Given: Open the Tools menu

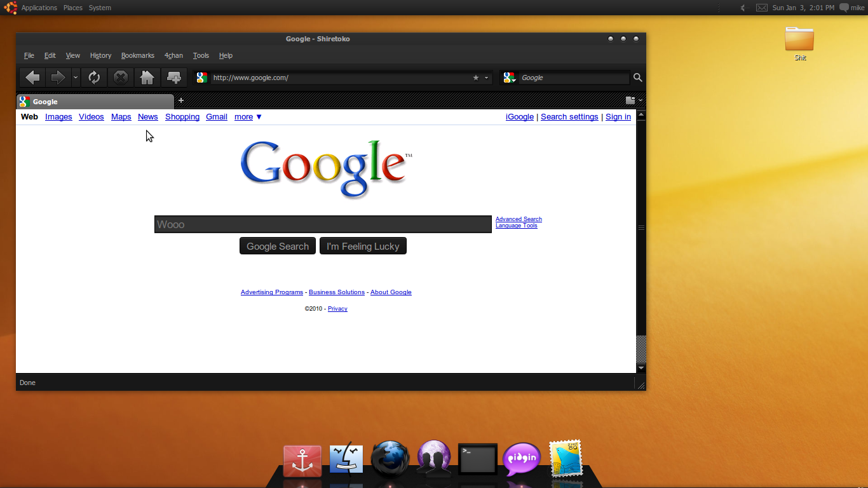Looking at the screenshot, I should click(x=201, y=55).
